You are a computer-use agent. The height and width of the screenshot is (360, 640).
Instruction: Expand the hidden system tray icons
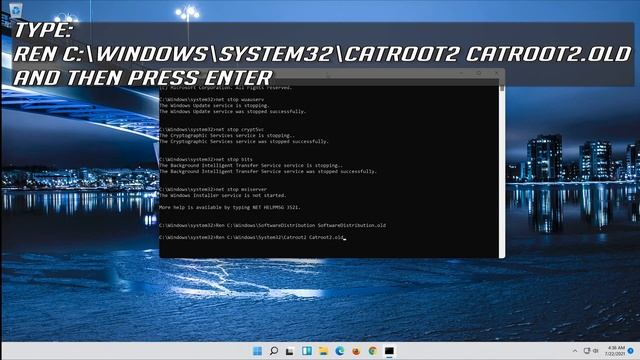[x=575, y=351]
